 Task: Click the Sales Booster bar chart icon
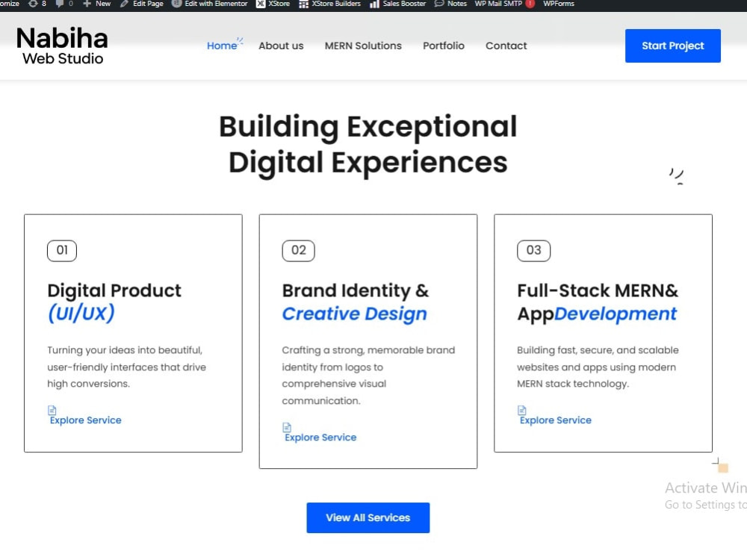click(374, 4)
